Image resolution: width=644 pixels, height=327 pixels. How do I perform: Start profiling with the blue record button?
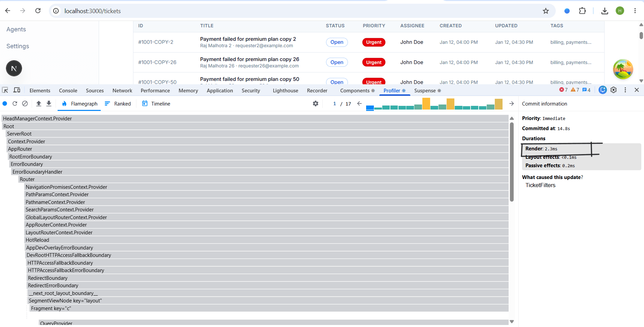[x=5, y=103]
